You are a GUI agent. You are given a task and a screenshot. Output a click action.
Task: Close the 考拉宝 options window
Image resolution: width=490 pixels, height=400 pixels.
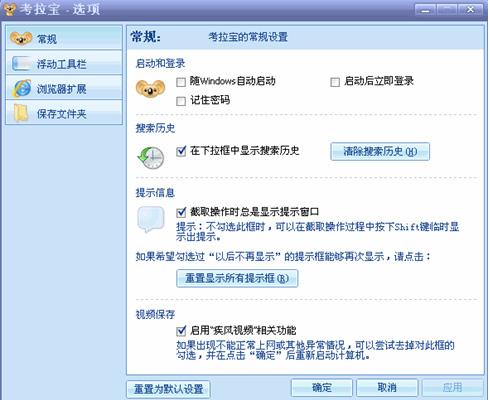(x=471, y=10)
